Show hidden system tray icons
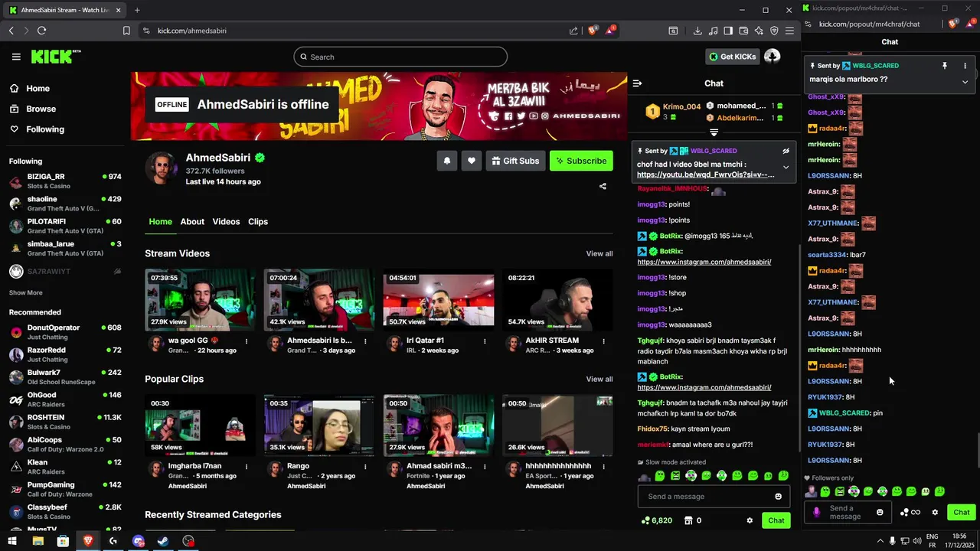 880,541
